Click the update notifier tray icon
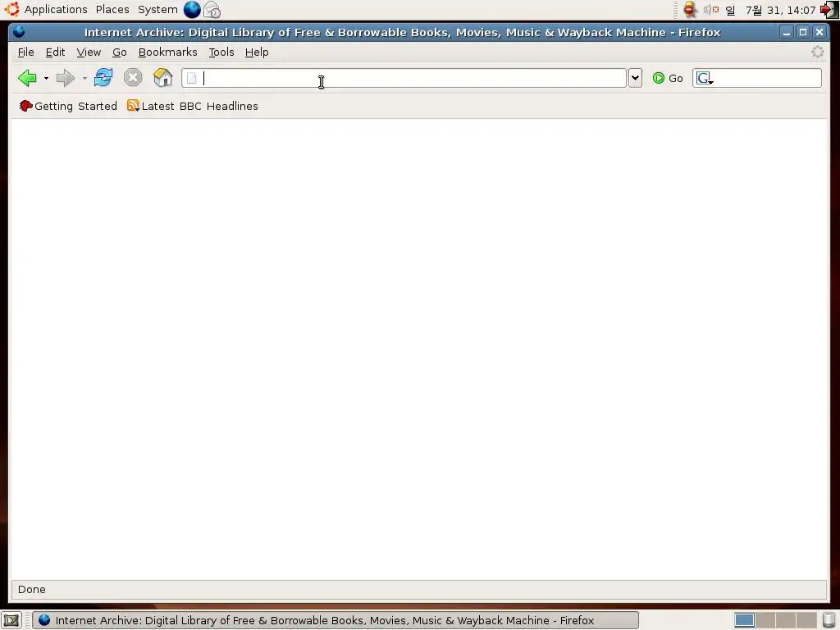The height and width of the screenshot is (630, 840). 690,9
